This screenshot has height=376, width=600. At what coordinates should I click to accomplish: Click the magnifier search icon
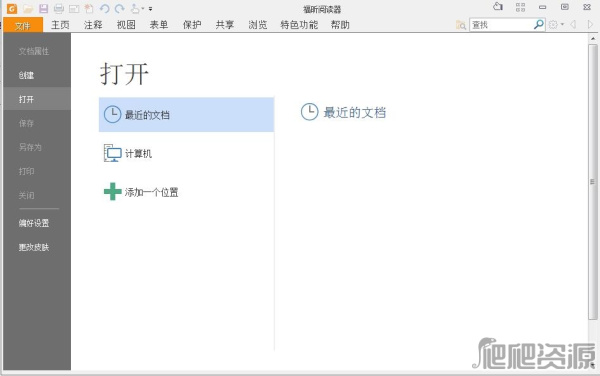click(x=539, y=24)
